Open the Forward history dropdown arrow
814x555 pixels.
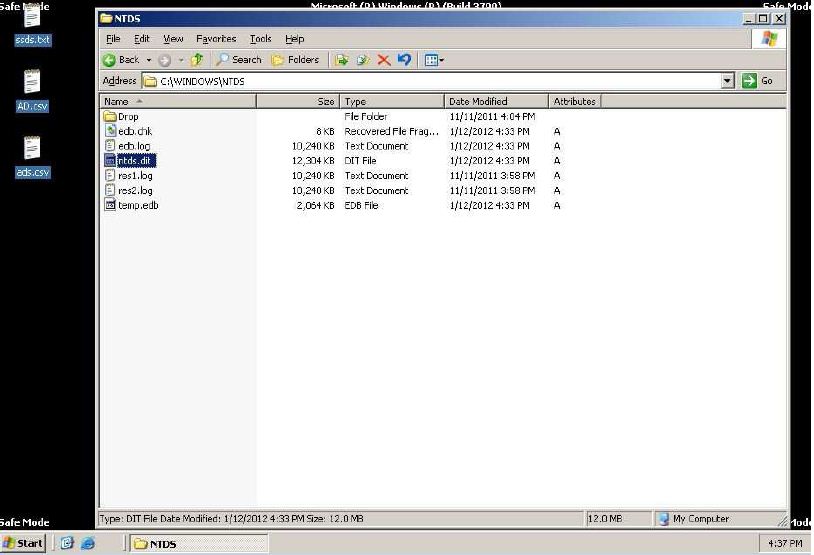tap(181, 60)
